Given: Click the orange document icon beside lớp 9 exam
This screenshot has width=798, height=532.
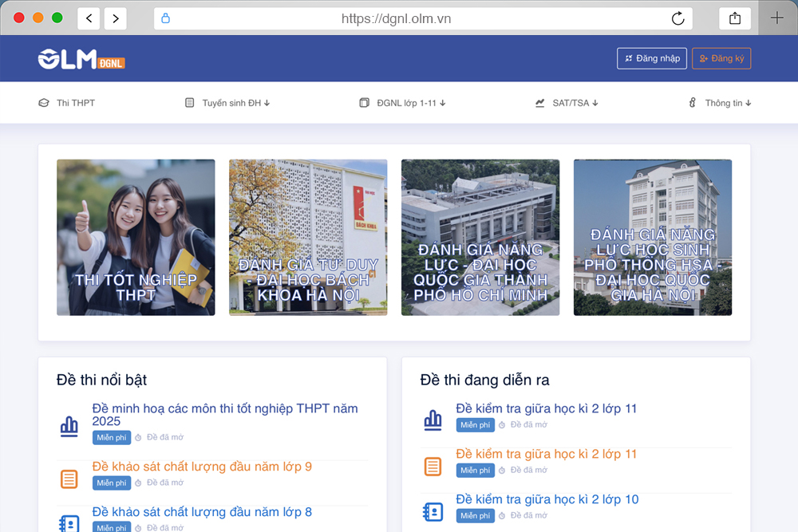Looking at the screenshot, I should 69,477.
